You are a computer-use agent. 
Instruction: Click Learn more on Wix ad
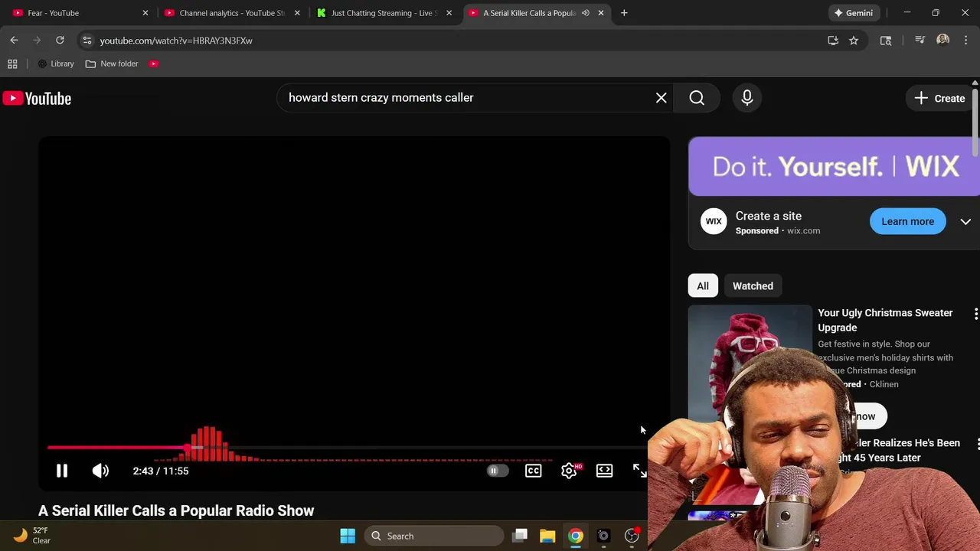[907, 221]
